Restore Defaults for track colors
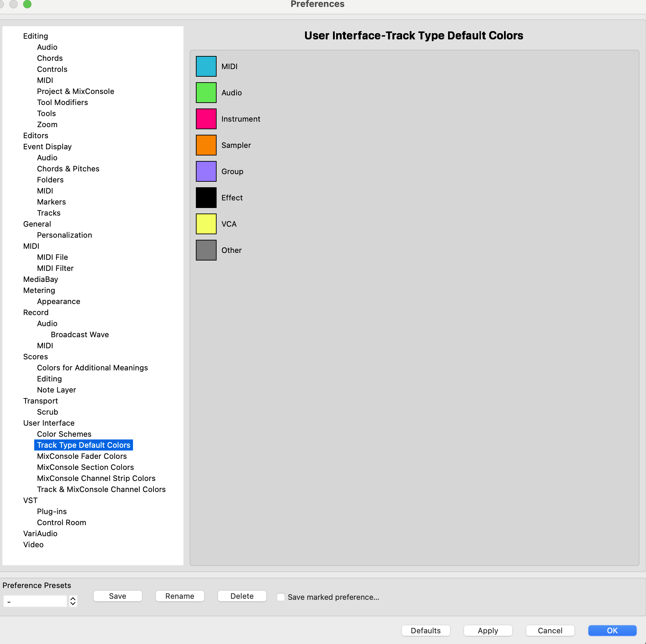646x644 pixels. (426, 631)
